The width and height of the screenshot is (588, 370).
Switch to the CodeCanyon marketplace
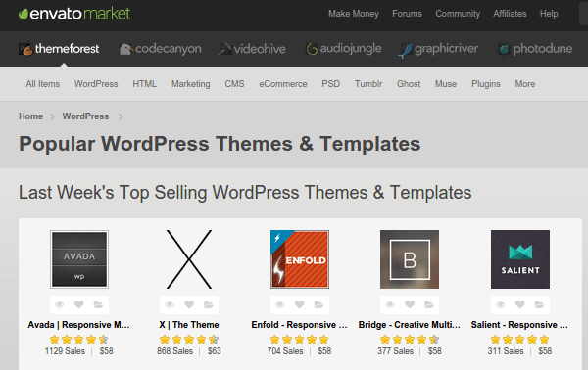click(x=160, y=49)
